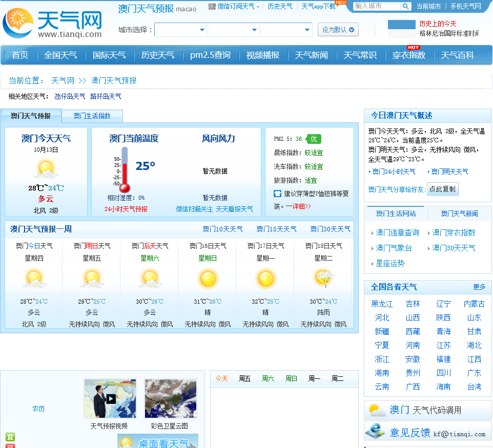Open the 广东 province weather link

tap(474, 373)
